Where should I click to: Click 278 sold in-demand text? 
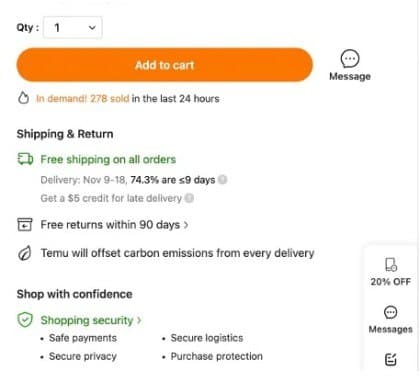110,99
